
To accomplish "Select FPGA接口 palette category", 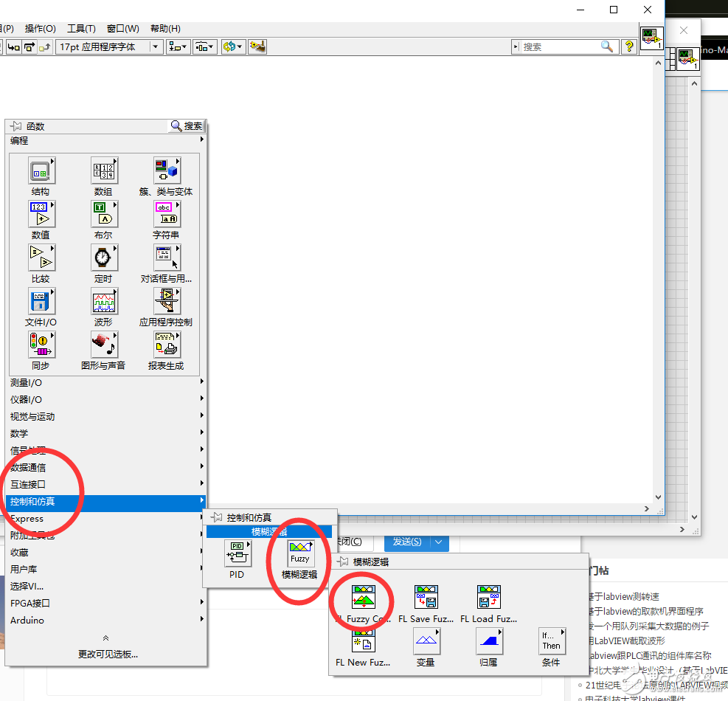I will 106,603.
